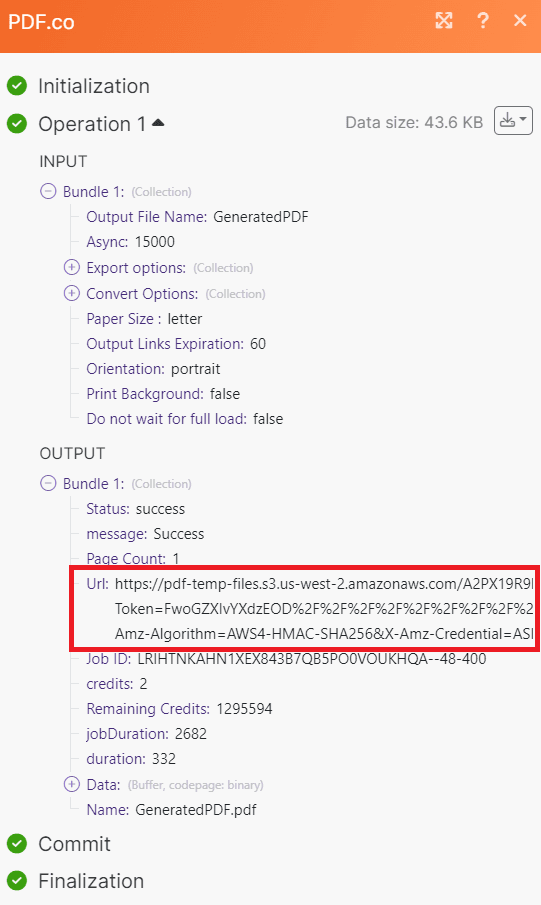Click the Operation 1 green check icon
This screenshot has width=541, height=905.
click(x=17, y=124)
